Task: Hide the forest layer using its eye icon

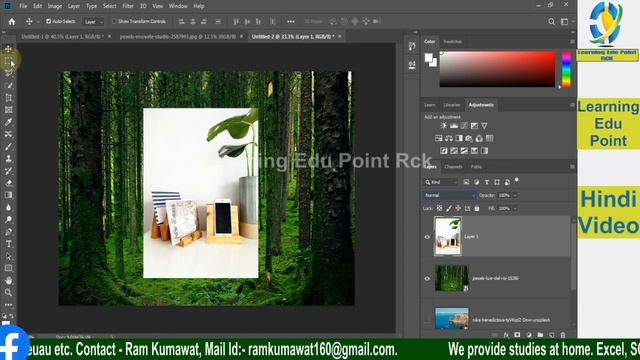Action: tap(427, 278)
